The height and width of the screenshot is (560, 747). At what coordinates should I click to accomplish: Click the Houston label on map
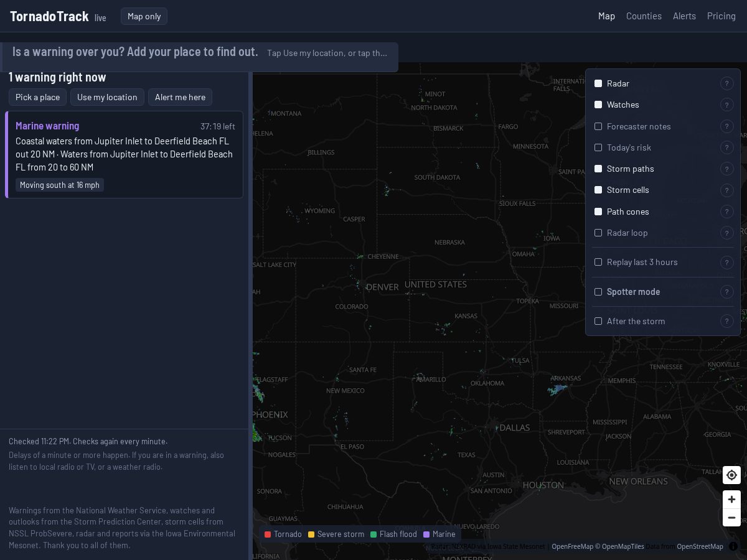tap(543, 485)
